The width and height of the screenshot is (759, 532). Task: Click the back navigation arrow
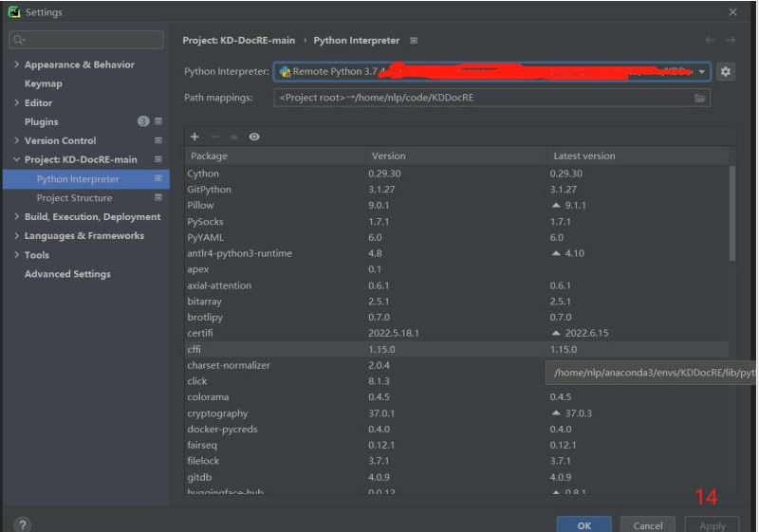pos(710,40)
